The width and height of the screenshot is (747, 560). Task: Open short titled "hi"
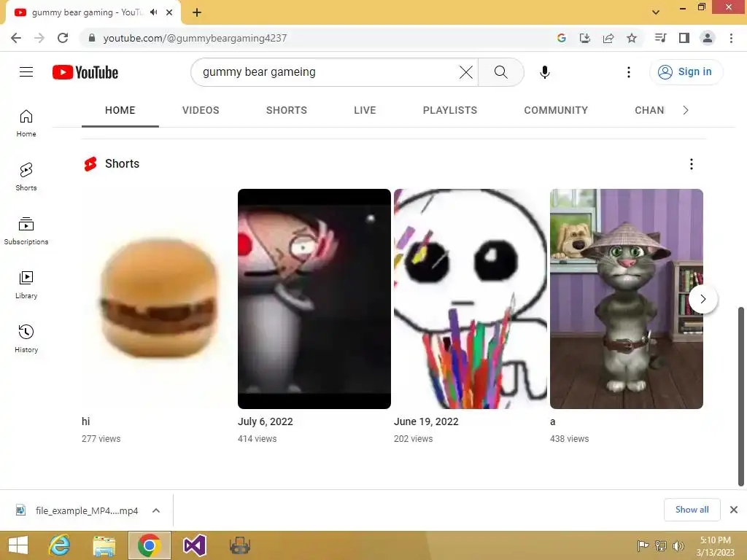(86, 421)
